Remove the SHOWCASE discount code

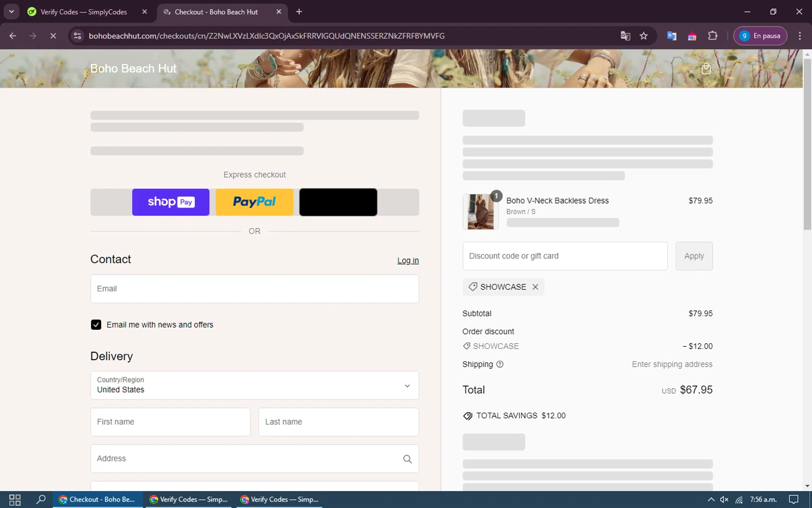535,287
